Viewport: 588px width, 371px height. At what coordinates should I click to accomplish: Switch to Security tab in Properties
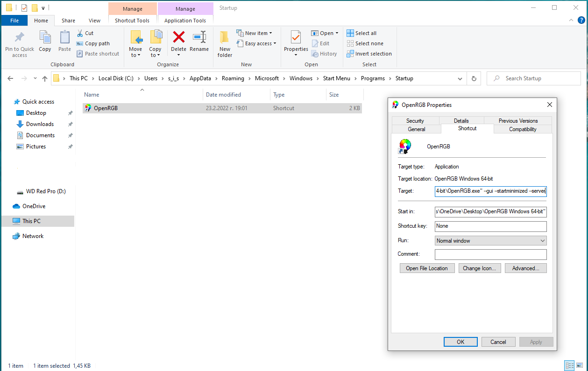click(415, 120)
